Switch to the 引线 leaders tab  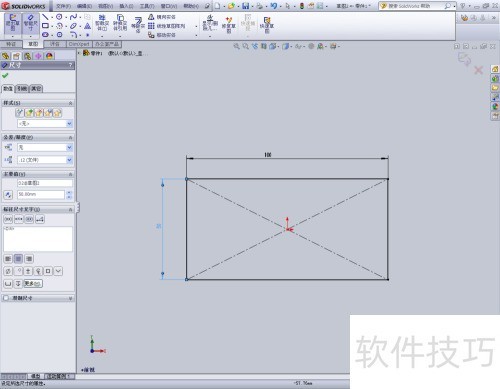[x=22, y=88]
